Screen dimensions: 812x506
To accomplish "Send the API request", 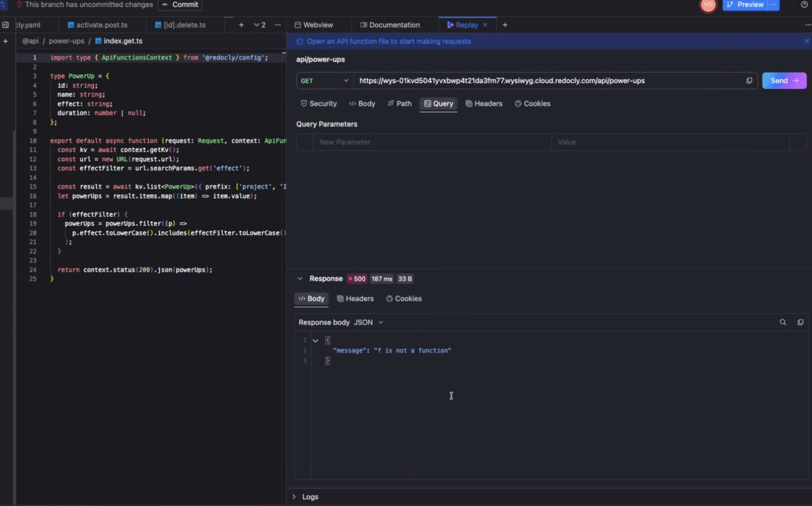I will point(784,81).
